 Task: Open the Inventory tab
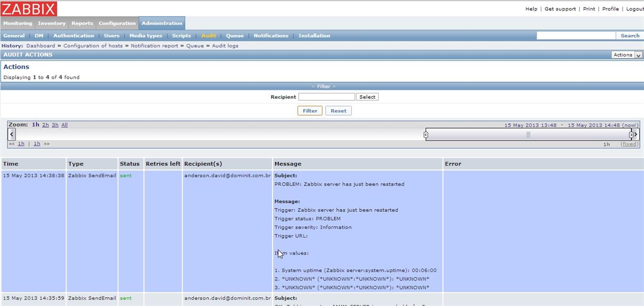click(x=52, y=23)
